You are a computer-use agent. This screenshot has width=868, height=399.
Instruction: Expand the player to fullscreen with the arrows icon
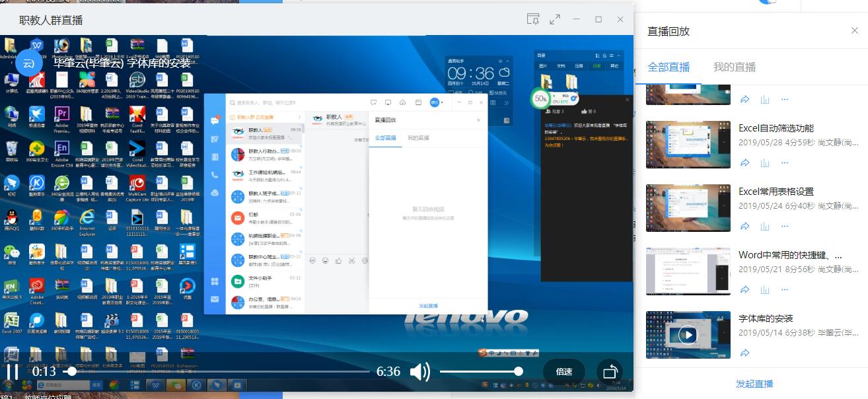555,20
